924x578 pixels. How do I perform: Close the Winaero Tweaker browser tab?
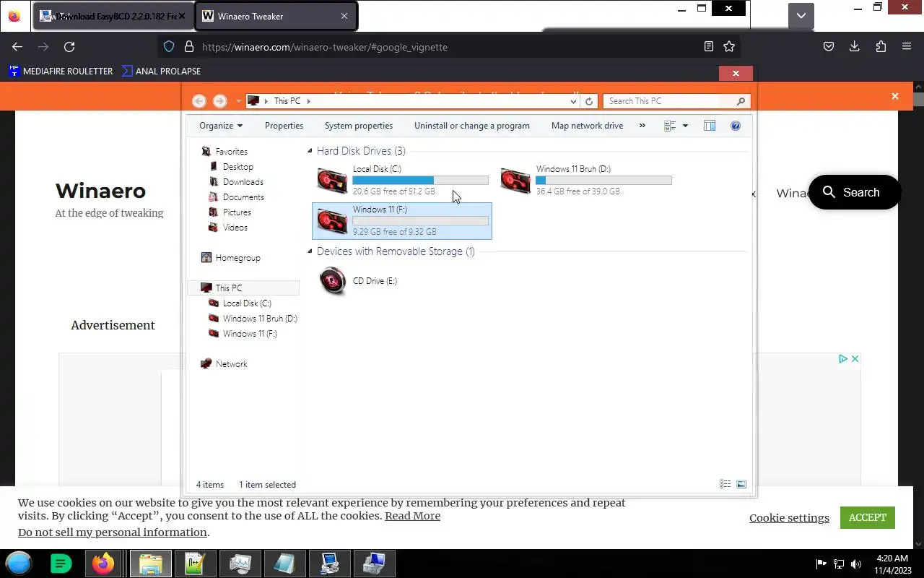[x=344, y=16]
